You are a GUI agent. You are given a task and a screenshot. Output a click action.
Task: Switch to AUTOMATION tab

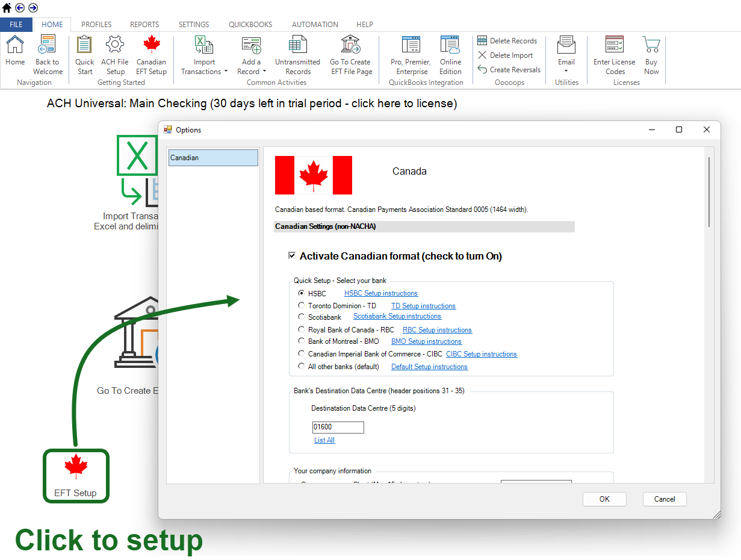point(315,25)
